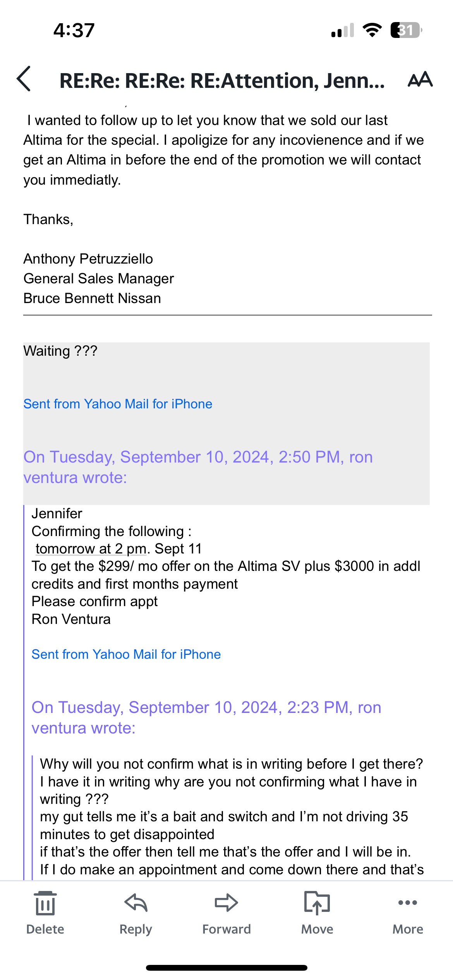Open the second Sent from Yahoo Mail link

point(126,654)
